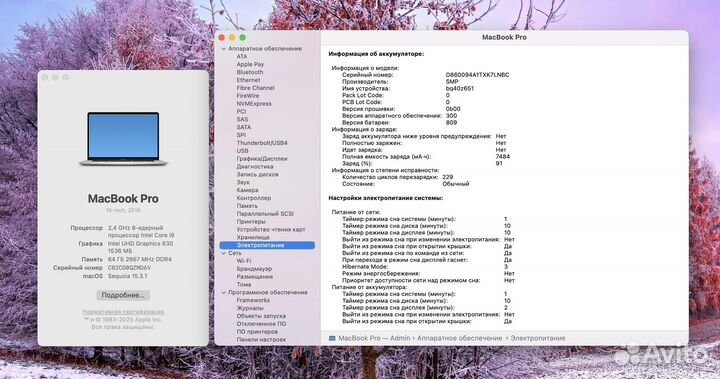Open Thunderbolt/USB4 in the sidebar
The width and height of the screenshot is (720, 379).
tap(262, 143)
